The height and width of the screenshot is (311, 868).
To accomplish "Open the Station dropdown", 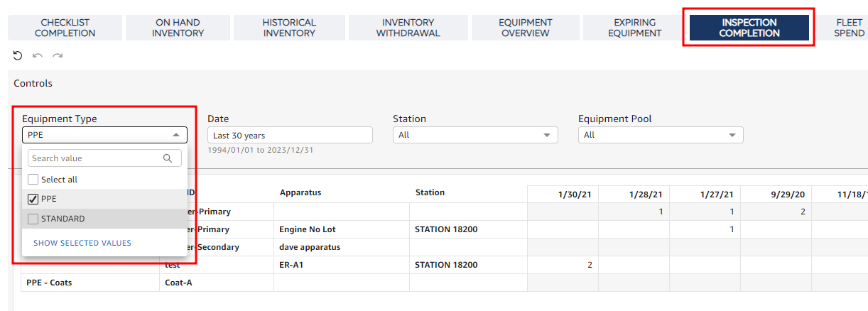I will click(x=475, y=135).
